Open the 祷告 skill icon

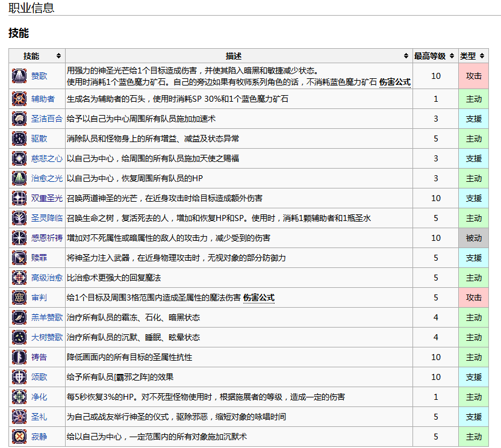[19, 357]
